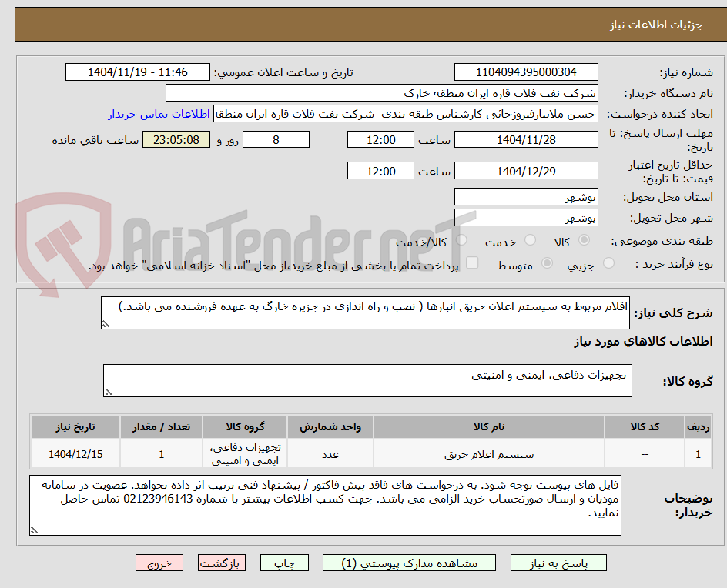Click the بازگشت back button
The width and height of the screenshot is (727, 588).
[x=222, y=563]
